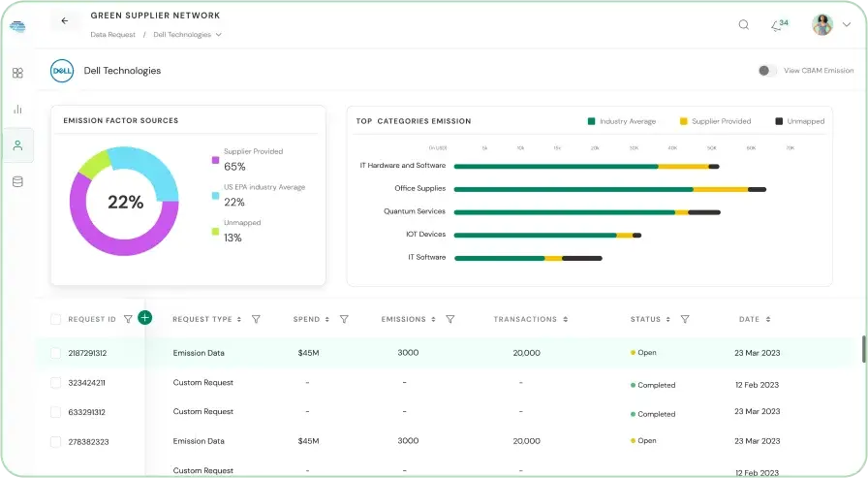Click the IT Software bar

[x=528, y=258]
